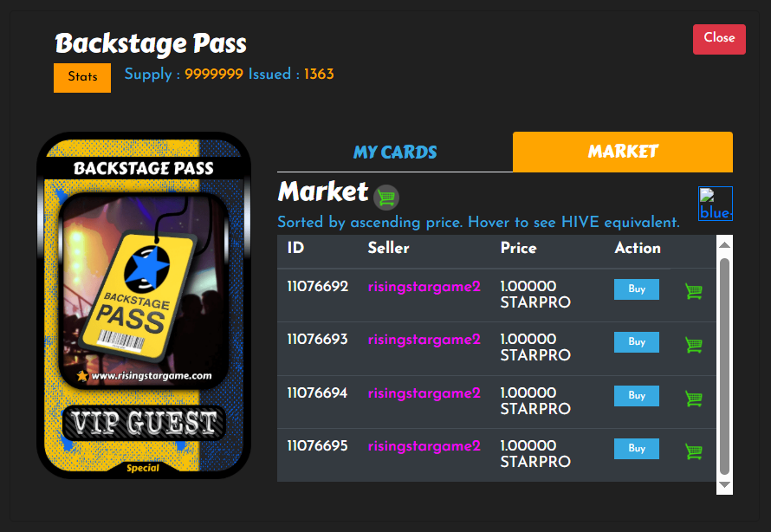Click the Seller column header
Viewport: 771px width, 532px height.
388,248
